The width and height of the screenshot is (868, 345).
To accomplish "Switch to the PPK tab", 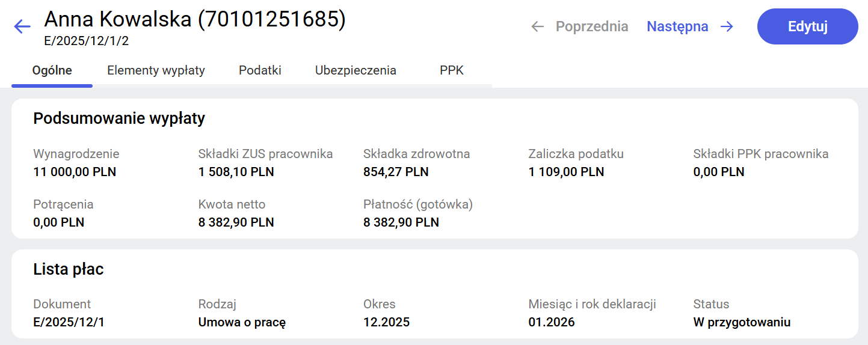I will coord(452,70).
